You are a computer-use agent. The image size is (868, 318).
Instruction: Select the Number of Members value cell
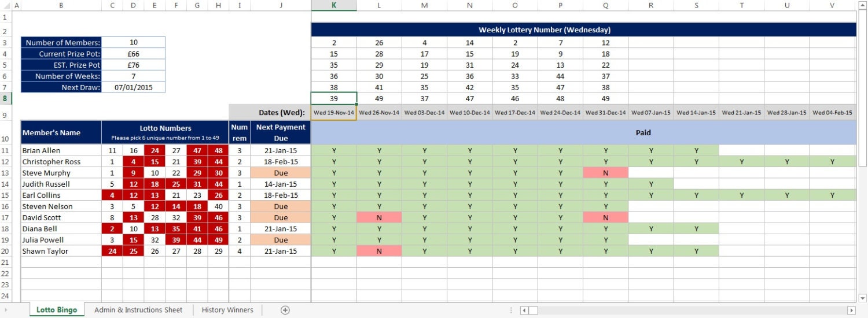point(133,42)
